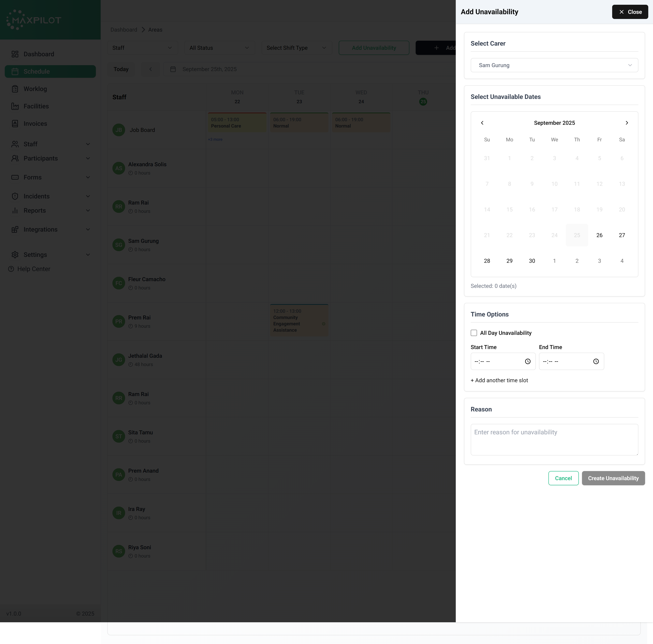Viewport: 653px width, 644px height.
Task: Select September 26 in the calendar
Action: pyautogui.click(x=599, y=235)
